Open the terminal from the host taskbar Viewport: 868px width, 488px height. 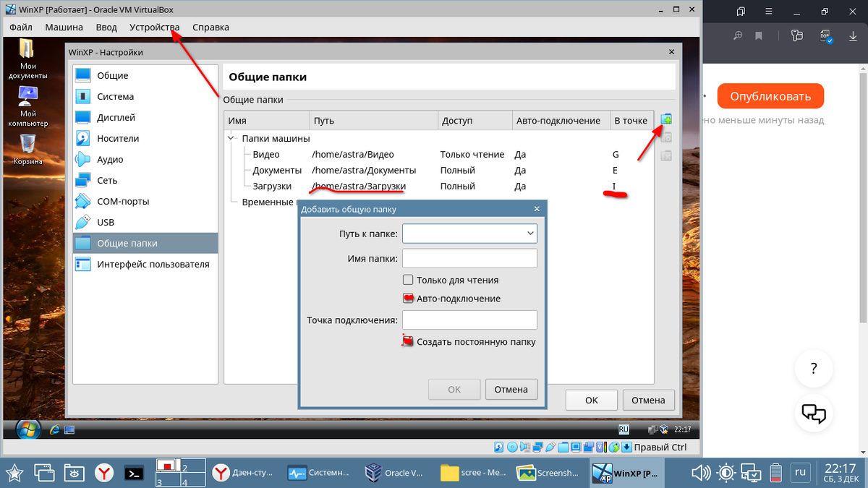tap(134, 473)
